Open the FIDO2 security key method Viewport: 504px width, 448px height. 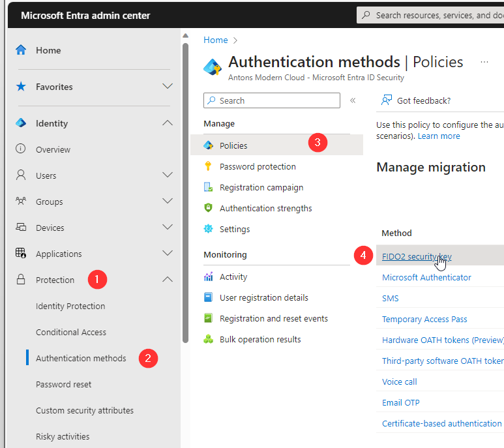pyautogui.click(x=417, y=256)
